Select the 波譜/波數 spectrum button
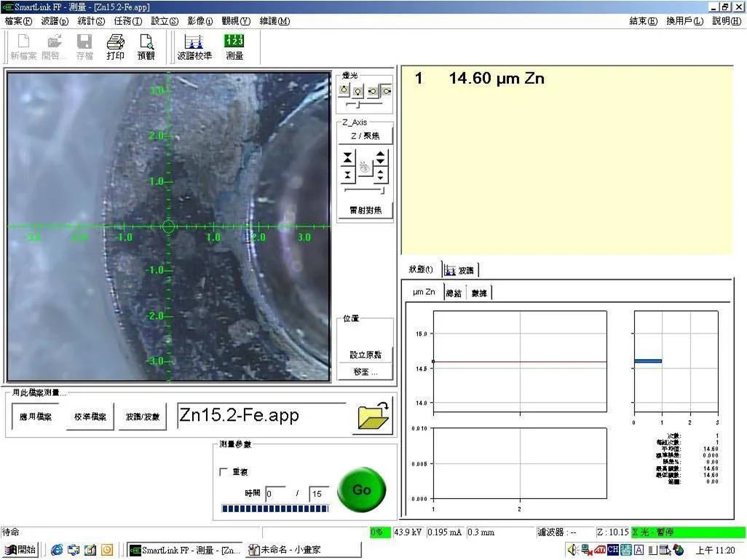Image resolution: width=747 pixels, height=560 pixels. tap(143, 417)
